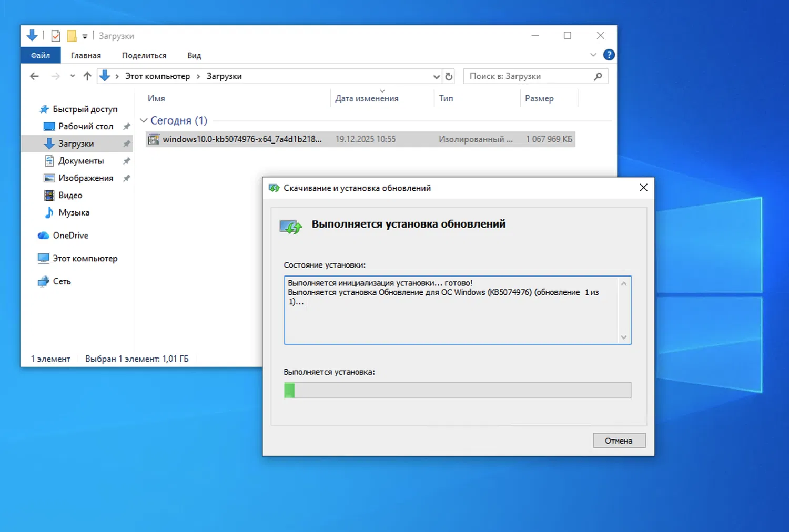Viewport: 789px width, 532px height.
Task: Click the magnifier search icon
Action: coord(598,76)
